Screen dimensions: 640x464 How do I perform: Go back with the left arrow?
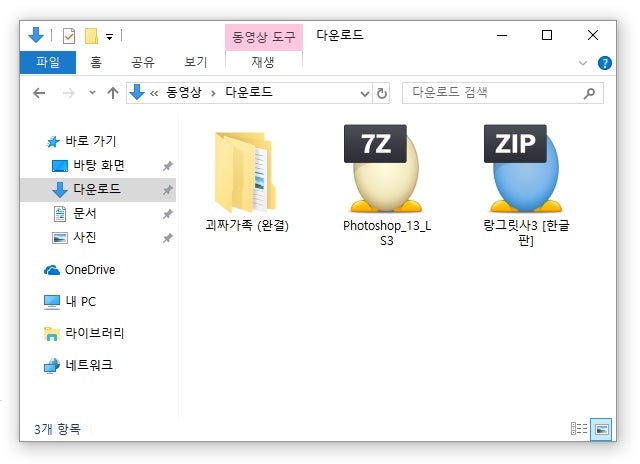(x=39, y=93)
